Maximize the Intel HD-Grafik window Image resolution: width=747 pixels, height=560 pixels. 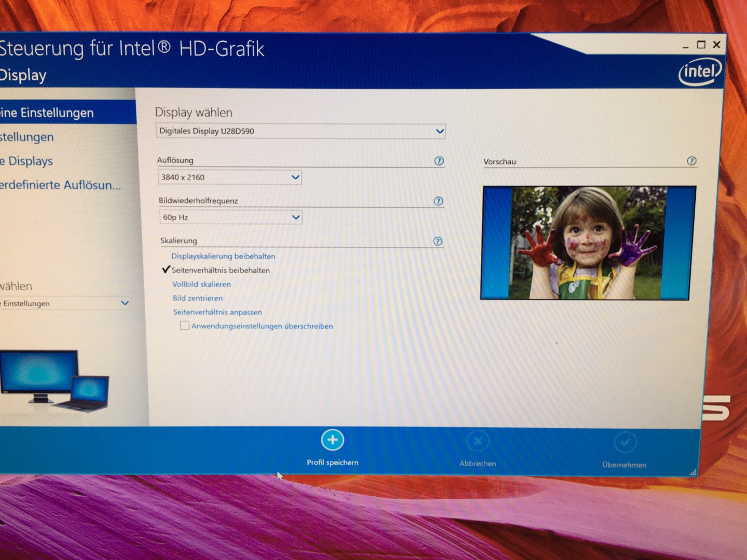(701, 45)
